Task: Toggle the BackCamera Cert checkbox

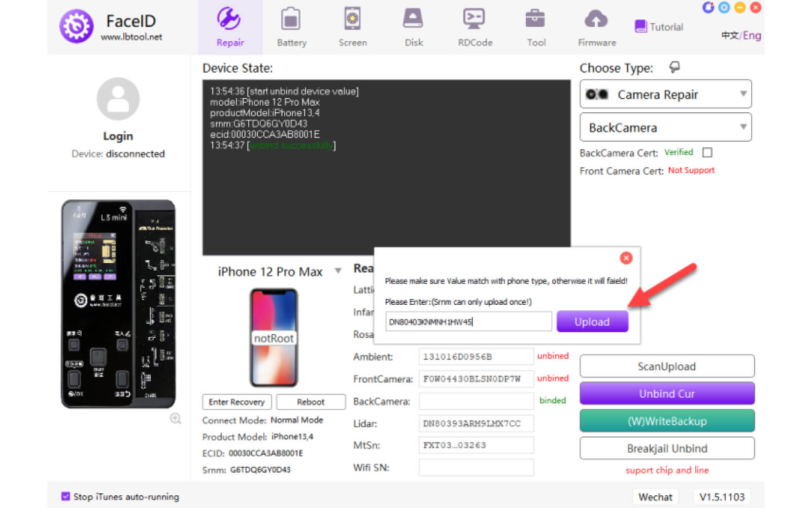Action: point(707,152)
